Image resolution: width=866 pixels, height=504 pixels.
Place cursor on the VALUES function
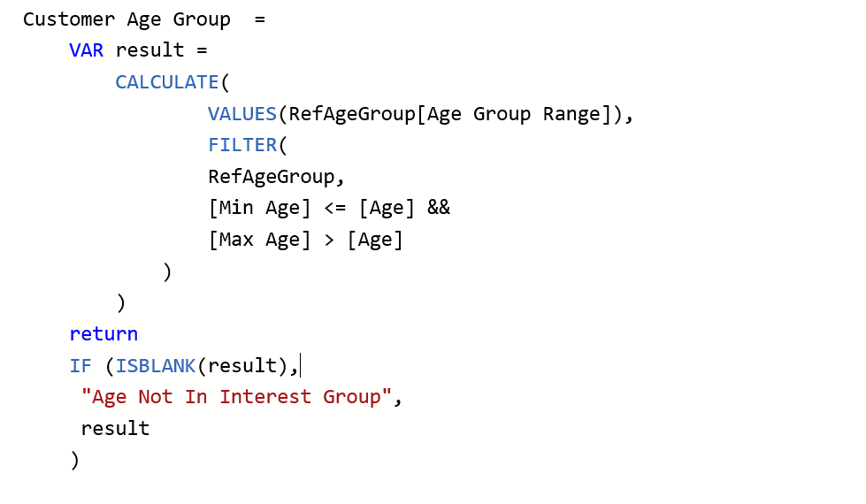[241, 114]
